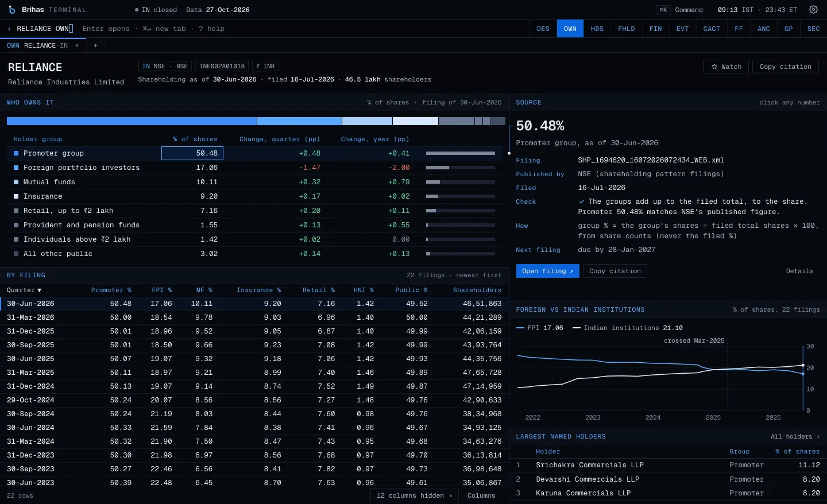This screenshot has width=827, height=504.
Task: Open settings gear icon
Action: [813, 10]
